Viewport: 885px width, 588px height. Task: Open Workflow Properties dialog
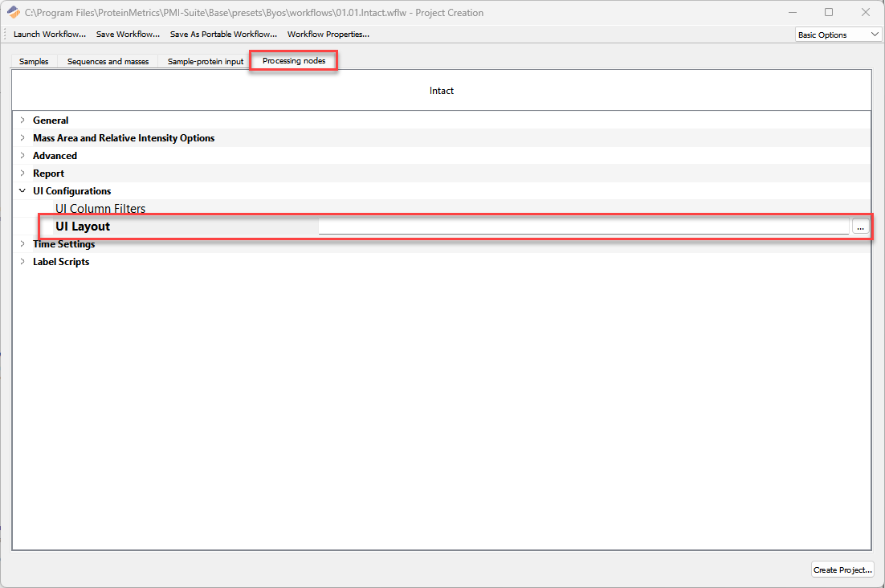(328, 35)
